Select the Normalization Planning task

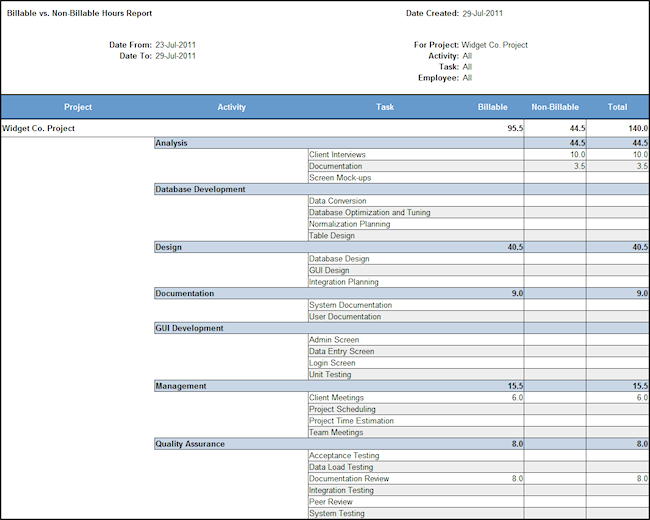pos(349,224)
